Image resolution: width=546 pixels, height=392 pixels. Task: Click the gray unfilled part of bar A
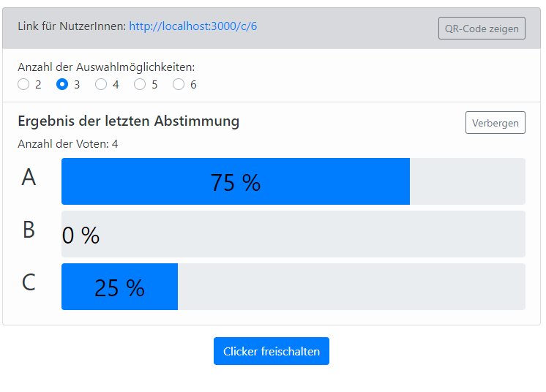coord(467,181)
